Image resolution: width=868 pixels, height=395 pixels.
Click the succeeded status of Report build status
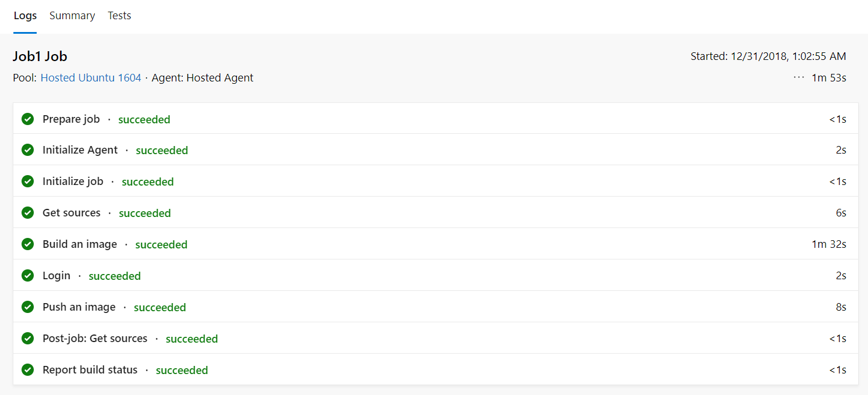point(182,370)
